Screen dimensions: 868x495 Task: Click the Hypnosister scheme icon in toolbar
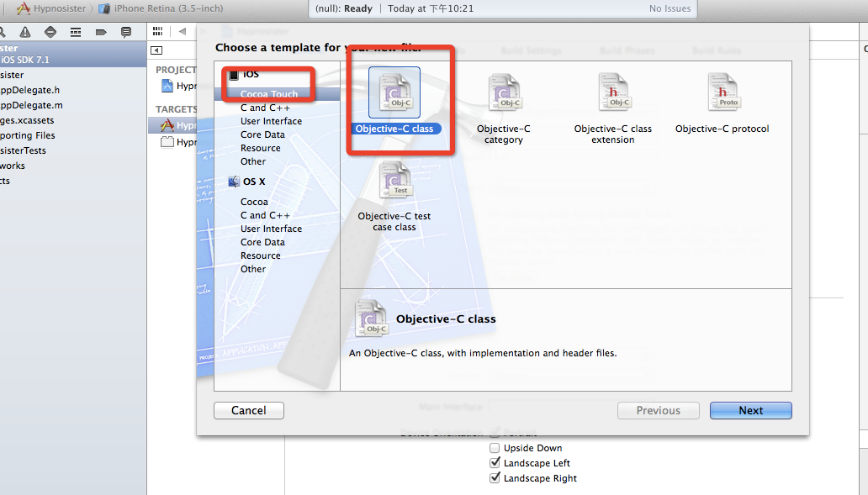pyautogui.click(x=24, y=8)
